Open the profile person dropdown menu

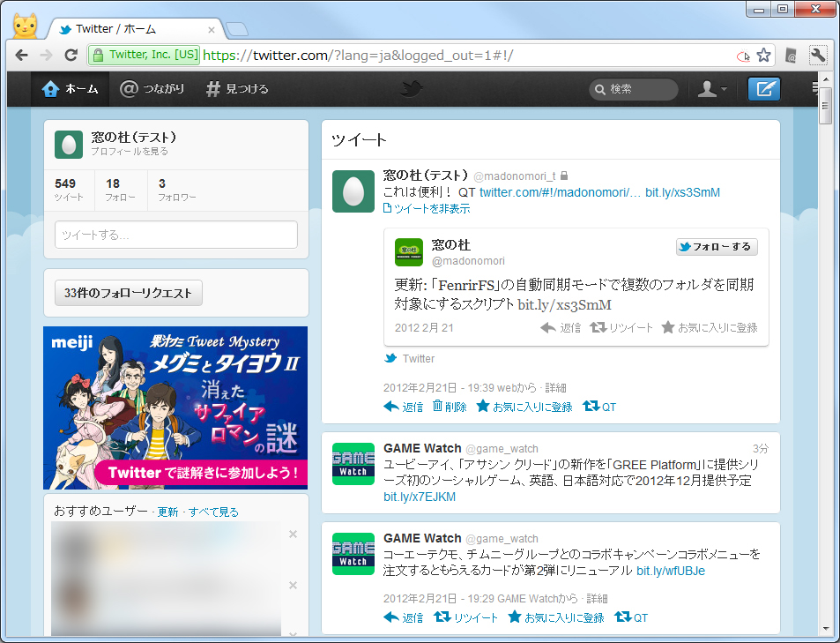(x=711, y=88)
